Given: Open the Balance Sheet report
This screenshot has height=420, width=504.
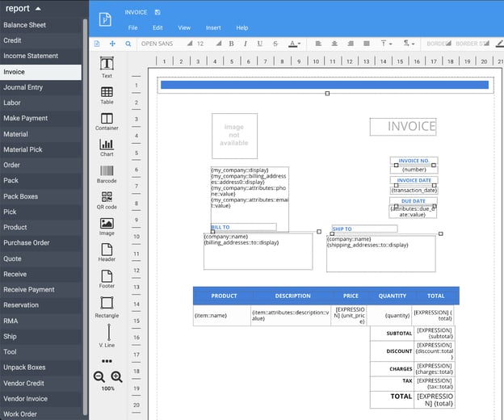Looking at the screenshot, I should point(25,25).
